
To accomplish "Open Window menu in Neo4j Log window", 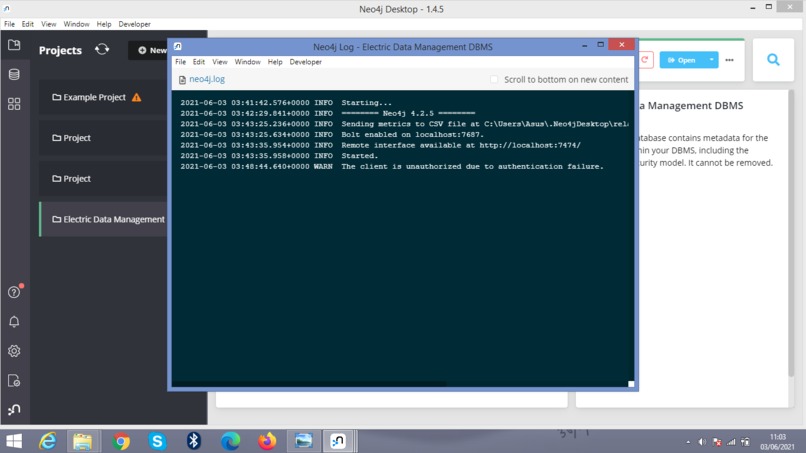I will coord(247,62).
